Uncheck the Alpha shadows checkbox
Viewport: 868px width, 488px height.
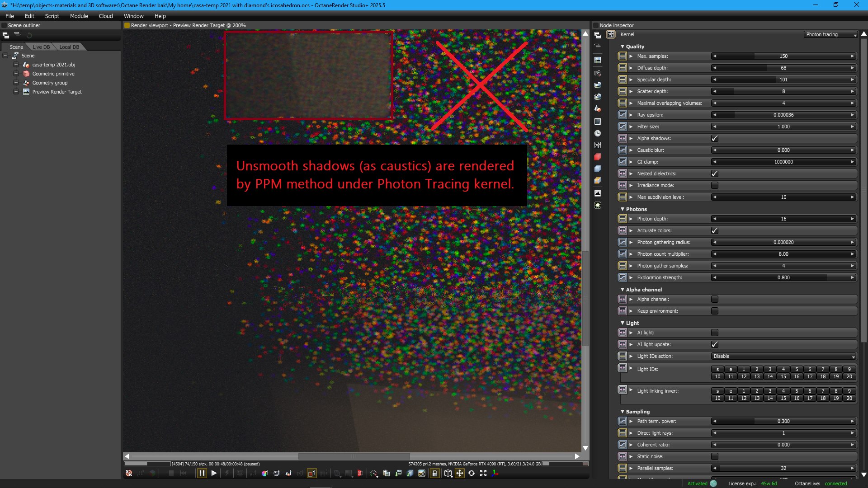715,138
